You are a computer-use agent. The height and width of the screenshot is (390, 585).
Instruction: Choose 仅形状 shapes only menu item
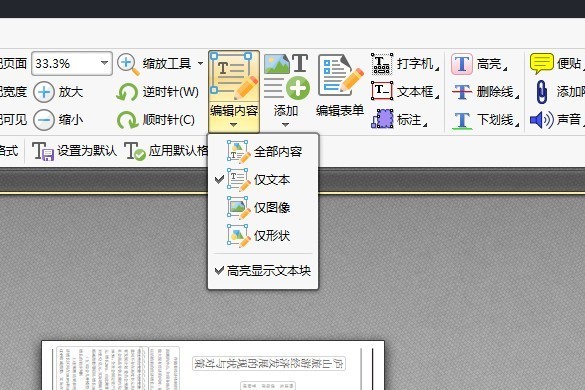click(x=263, y=235)
